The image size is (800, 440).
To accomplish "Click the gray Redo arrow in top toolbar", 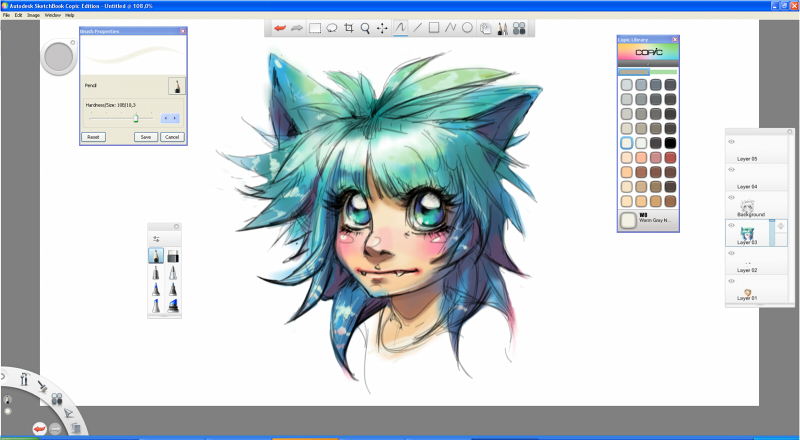I will pyautogui.click(x=297, y=28).
